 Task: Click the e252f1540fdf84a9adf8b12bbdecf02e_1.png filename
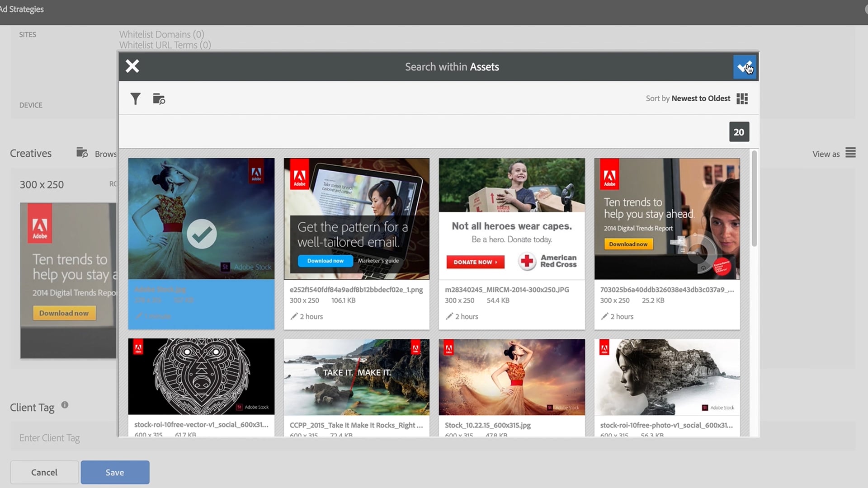pos(356,290)
